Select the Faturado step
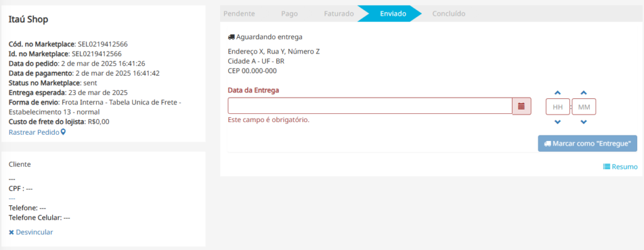Image resolution: width=644 pixels, height=250 pixels. point(339,14)
